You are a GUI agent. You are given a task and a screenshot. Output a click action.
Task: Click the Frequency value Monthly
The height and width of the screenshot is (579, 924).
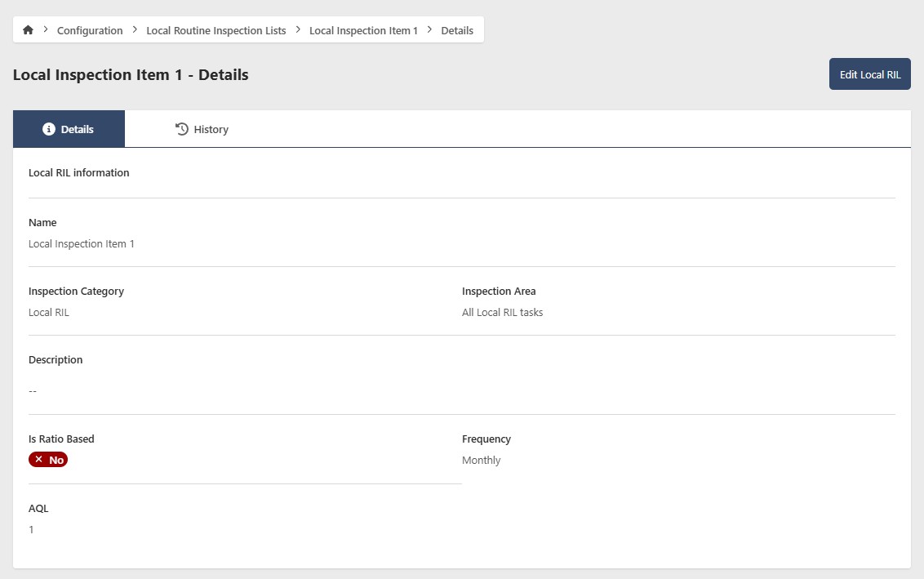click(x=481, y=460)
